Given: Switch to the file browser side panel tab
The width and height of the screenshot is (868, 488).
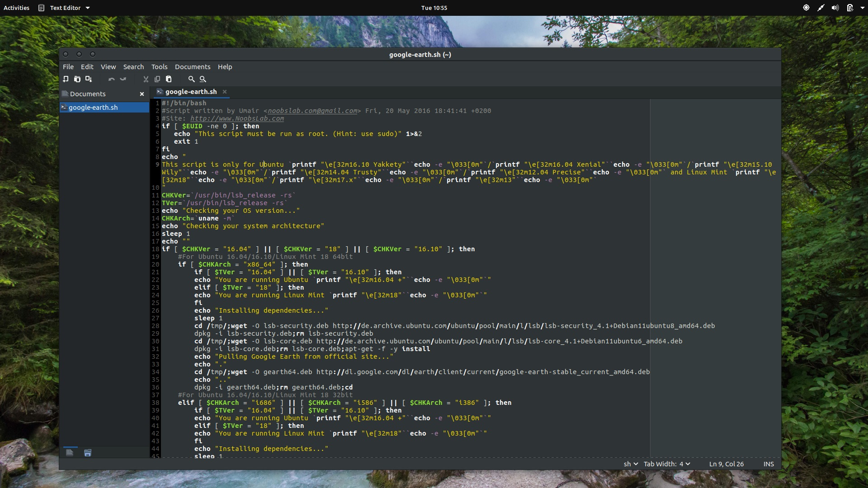Looking at the screenshot, I should (88, 453).
